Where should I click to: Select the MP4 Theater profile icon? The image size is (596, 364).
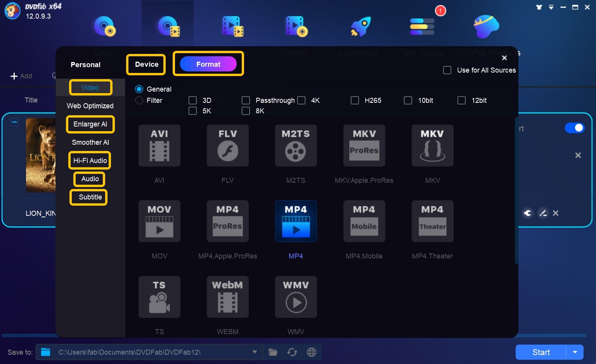(x=432, y=221)
